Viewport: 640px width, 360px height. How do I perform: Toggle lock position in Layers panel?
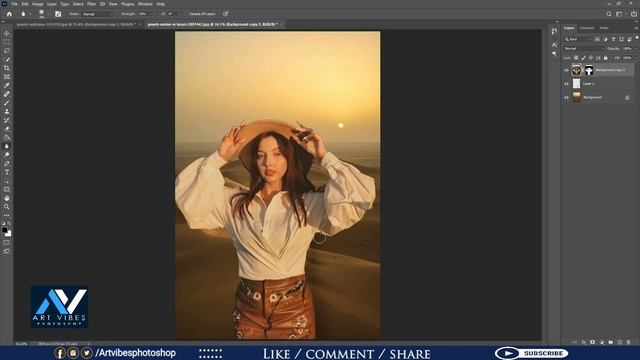591,58
